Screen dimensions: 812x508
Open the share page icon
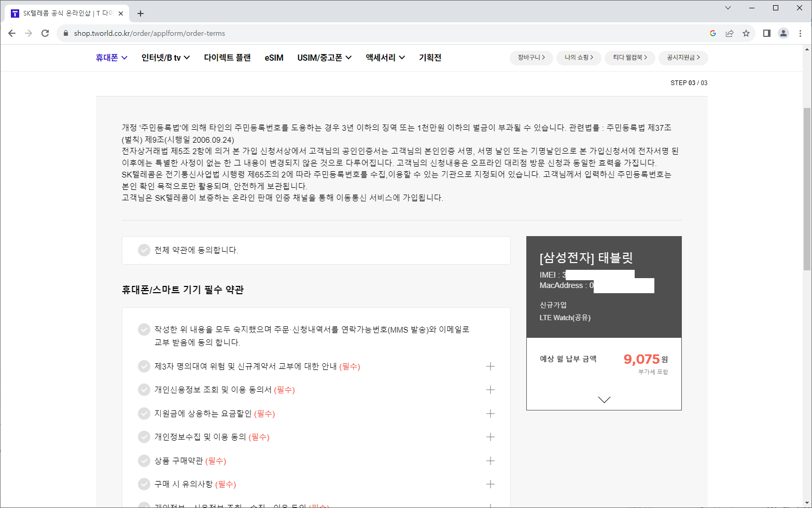tap(730, 33)
